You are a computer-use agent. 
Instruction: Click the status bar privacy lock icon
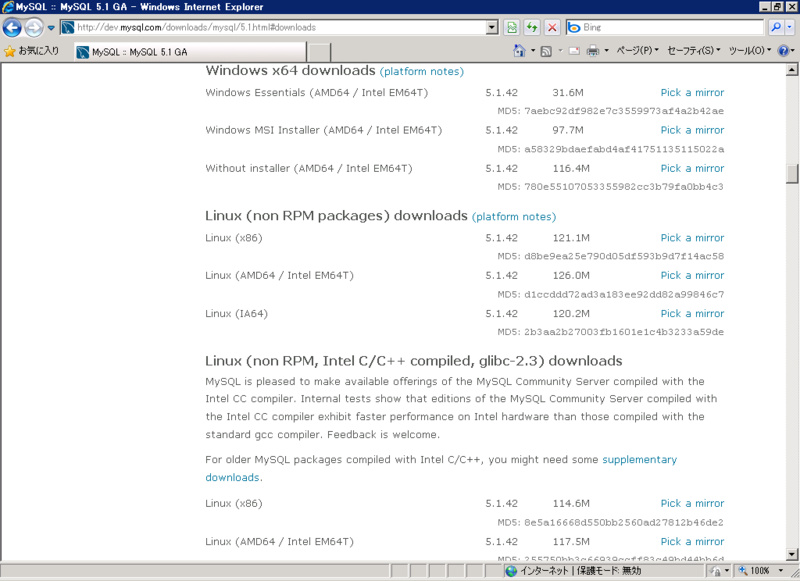[x=715, y=571]
